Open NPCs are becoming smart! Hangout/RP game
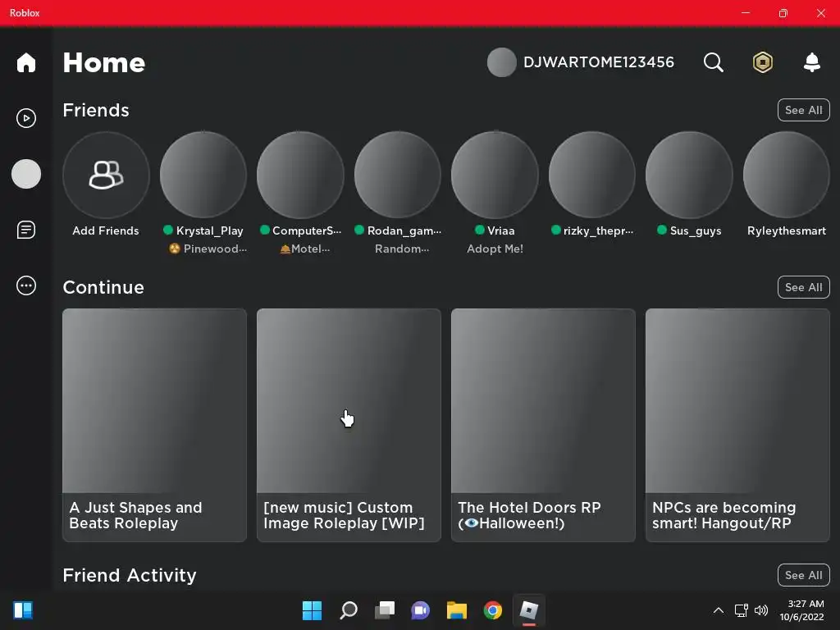 (x=737, y=425)
